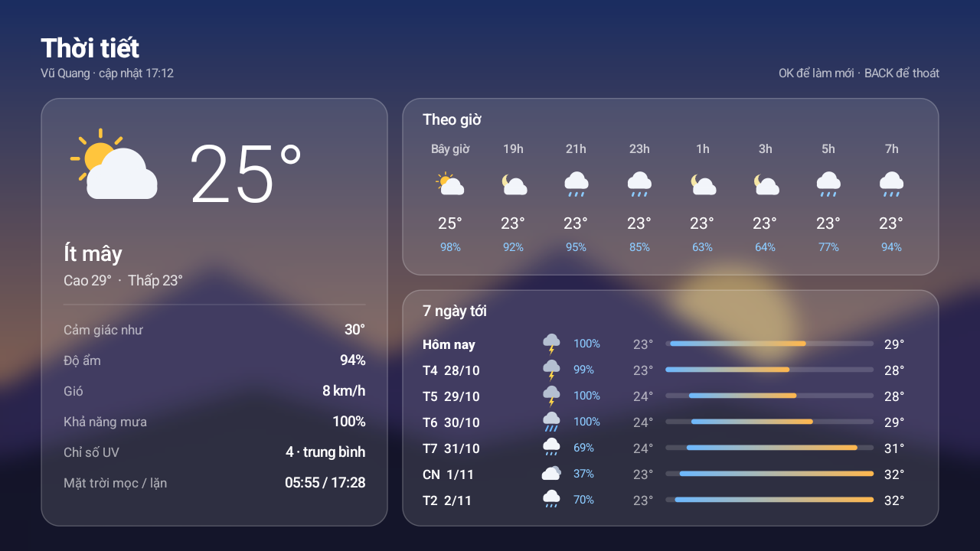Click the sunrise sunset 05:55 / 17:28 value
This screenshot has height=551, width=980.
click(325, 483)
